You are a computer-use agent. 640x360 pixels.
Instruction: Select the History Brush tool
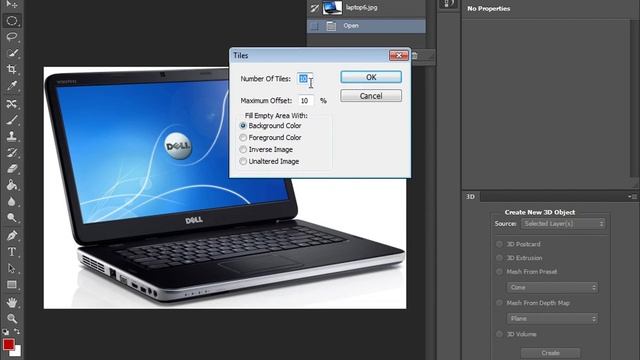(11, 153)
